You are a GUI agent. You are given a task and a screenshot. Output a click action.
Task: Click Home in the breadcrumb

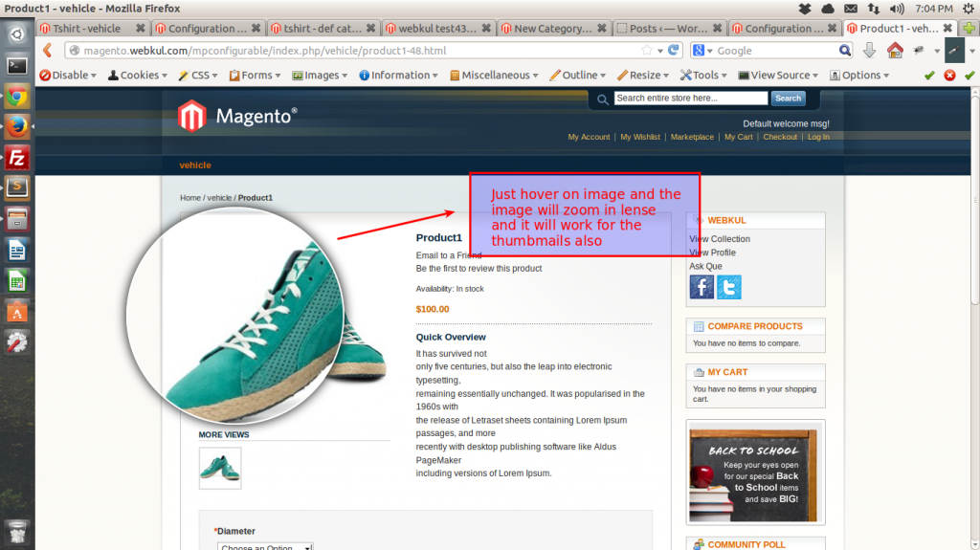point(190,197)
